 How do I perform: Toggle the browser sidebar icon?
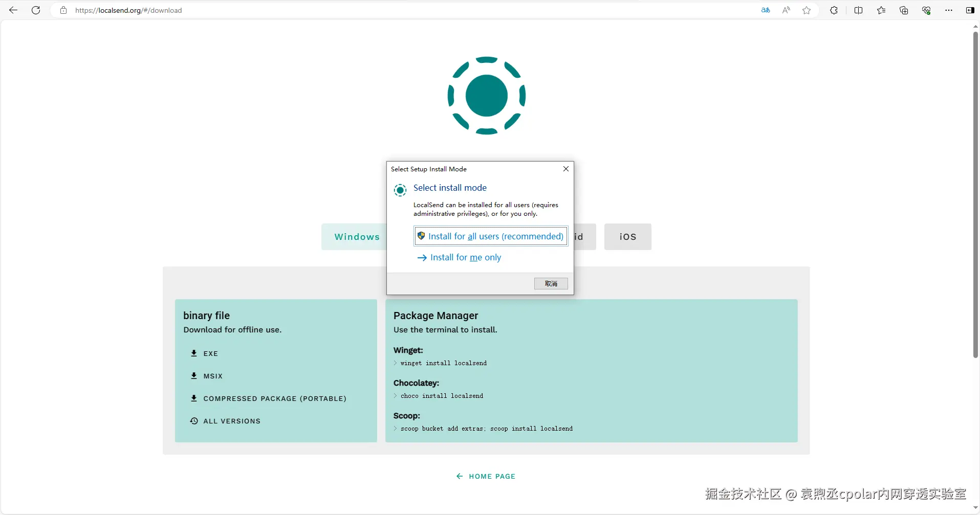970,10
